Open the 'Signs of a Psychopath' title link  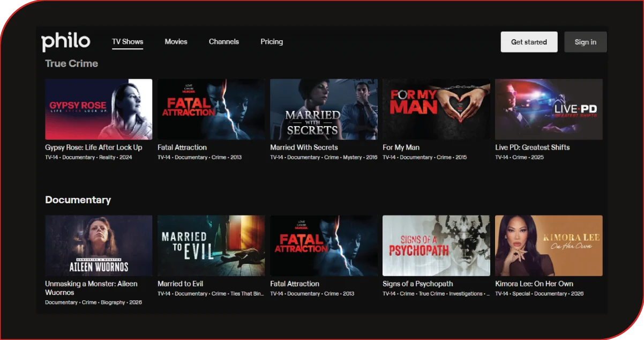pyautogui.click(x=418, y=284)
